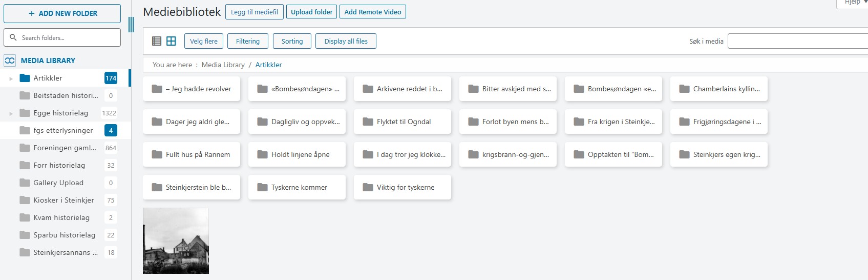Select the Kiosker i Steinkjer folder

(x=63, y=200)
